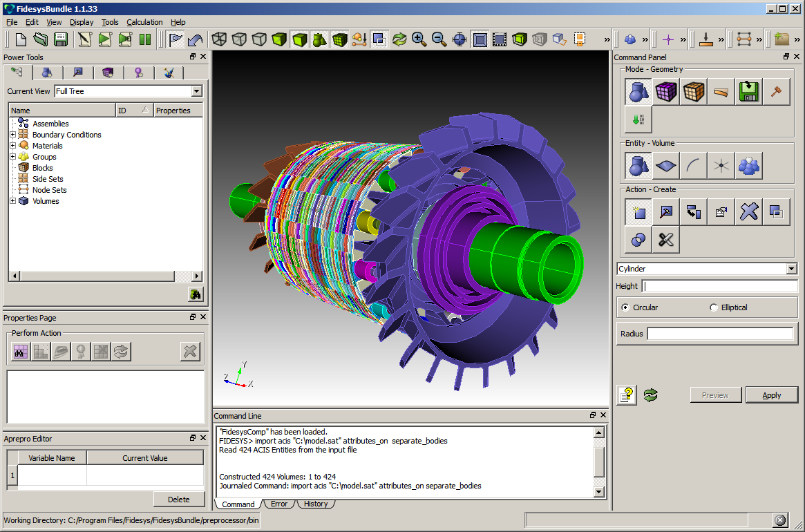
Task: Select the Surface entity icon
Action: click(666, 166)
